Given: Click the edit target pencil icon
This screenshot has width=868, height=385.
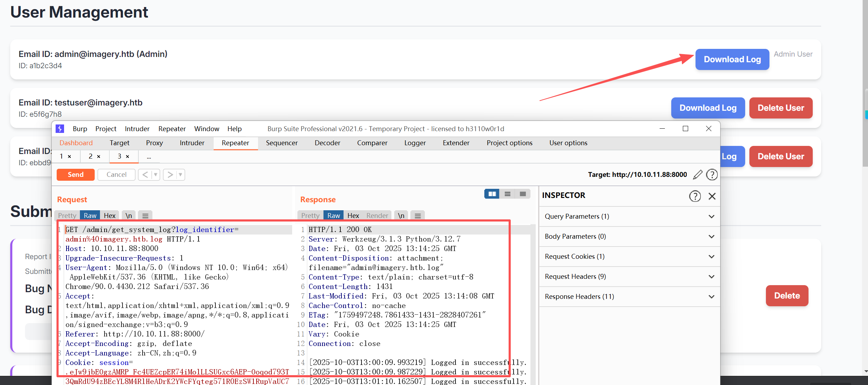Looking at the screenshot, I should point(697,175).
